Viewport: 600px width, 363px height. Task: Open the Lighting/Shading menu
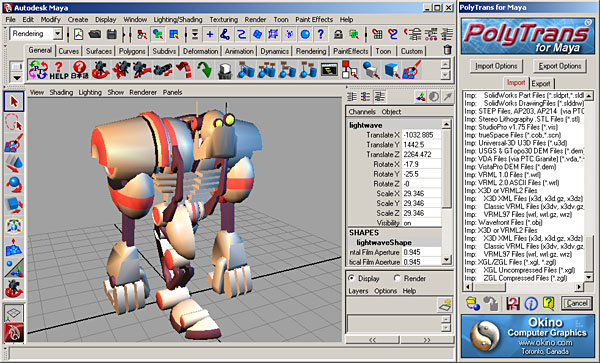(x=178, y=20)
